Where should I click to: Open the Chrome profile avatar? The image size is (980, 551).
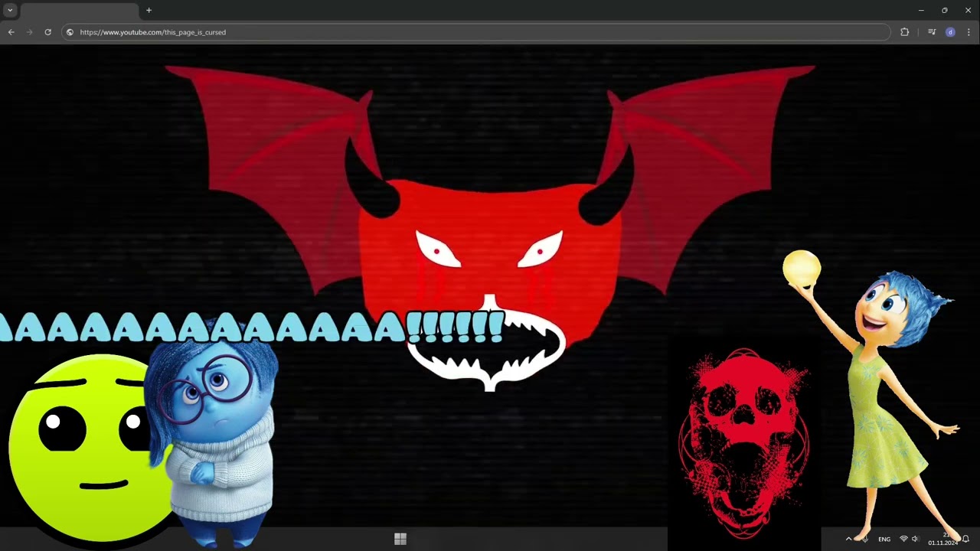click(x=950, y=32)
